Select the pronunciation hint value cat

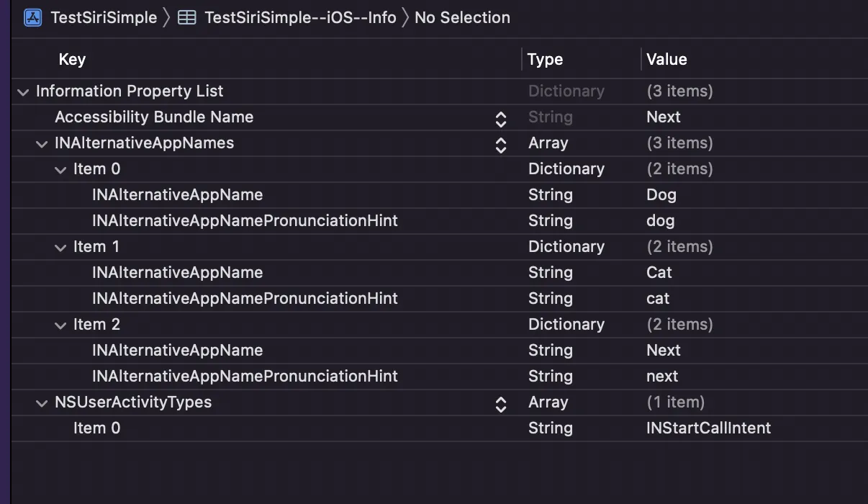tap(658, 298)
